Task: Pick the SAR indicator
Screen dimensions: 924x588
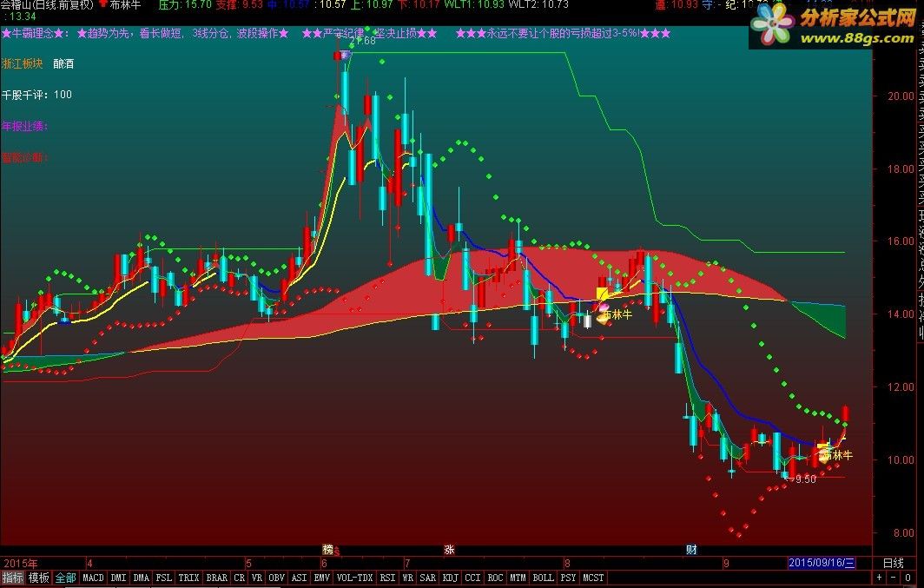Action: (428, 578)
